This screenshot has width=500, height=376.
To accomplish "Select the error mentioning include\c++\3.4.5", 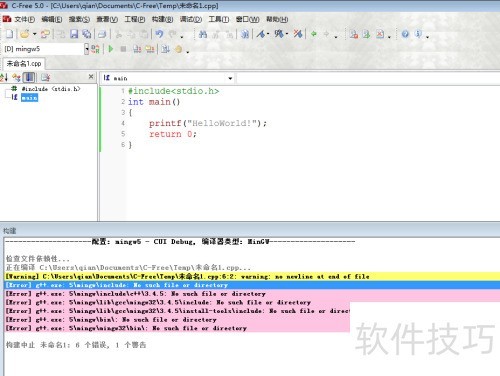I will (x=252, y=294).
